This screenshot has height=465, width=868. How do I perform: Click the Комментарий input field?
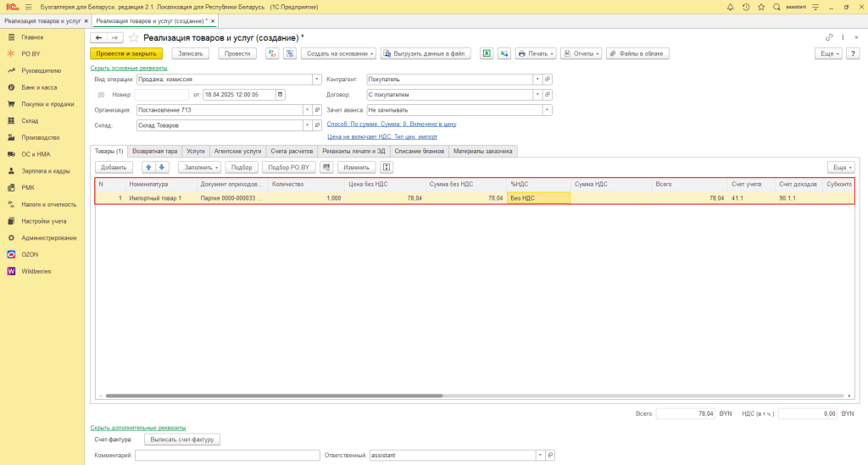coord(227,455)
